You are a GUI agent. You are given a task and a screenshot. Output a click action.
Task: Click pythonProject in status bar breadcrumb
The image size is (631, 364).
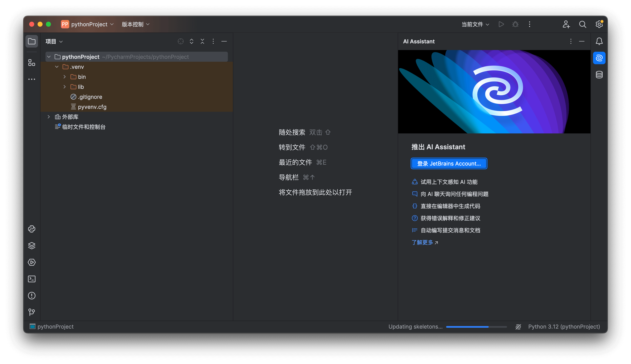point(52,326)
